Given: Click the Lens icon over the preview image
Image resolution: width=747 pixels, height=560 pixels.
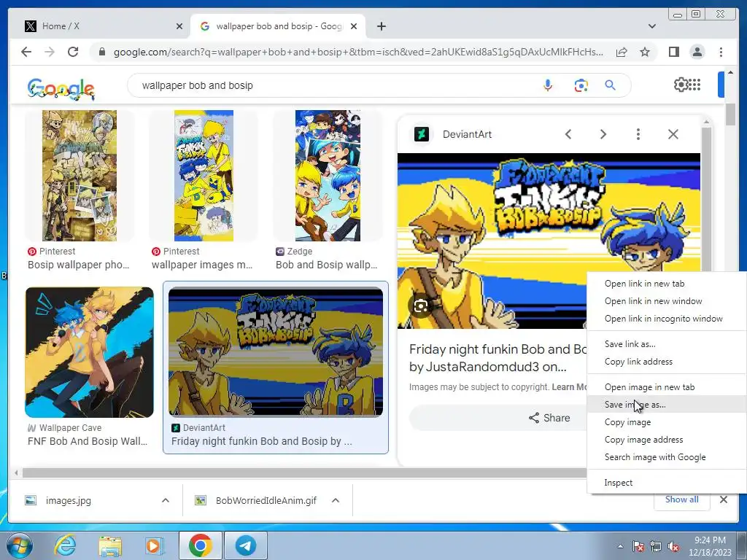Looking at the screenshot, I should [x=421, y=306].
